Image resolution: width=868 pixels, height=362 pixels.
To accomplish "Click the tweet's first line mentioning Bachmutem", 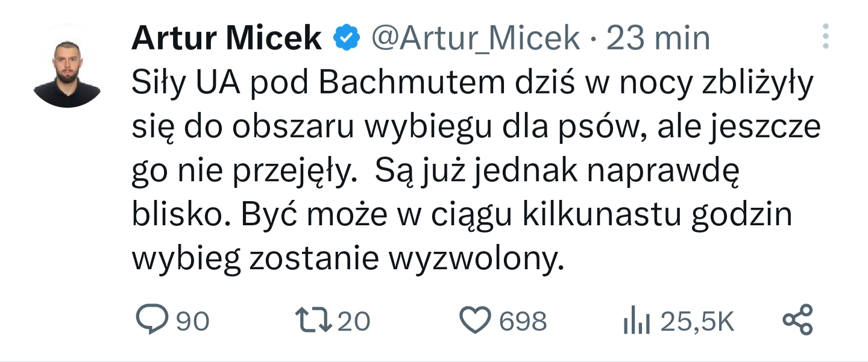I will 473,85.
